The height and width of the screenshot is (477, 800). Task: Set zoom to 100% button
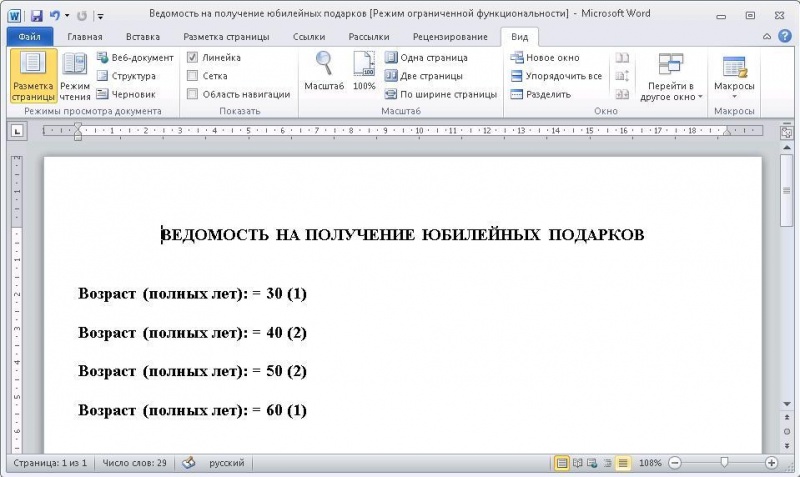364,71
